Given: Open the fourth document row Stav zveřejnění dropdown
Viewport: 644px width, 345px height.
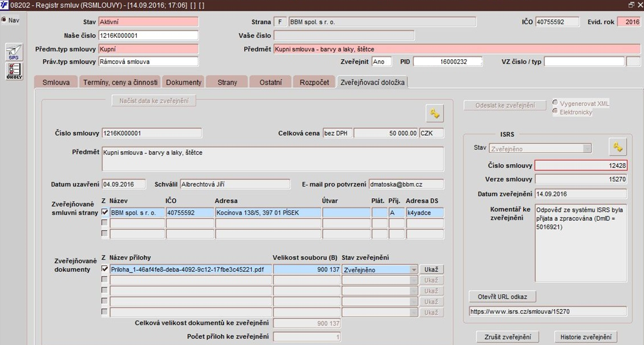Looking at the screenshot, I should [x=414, y=302].
